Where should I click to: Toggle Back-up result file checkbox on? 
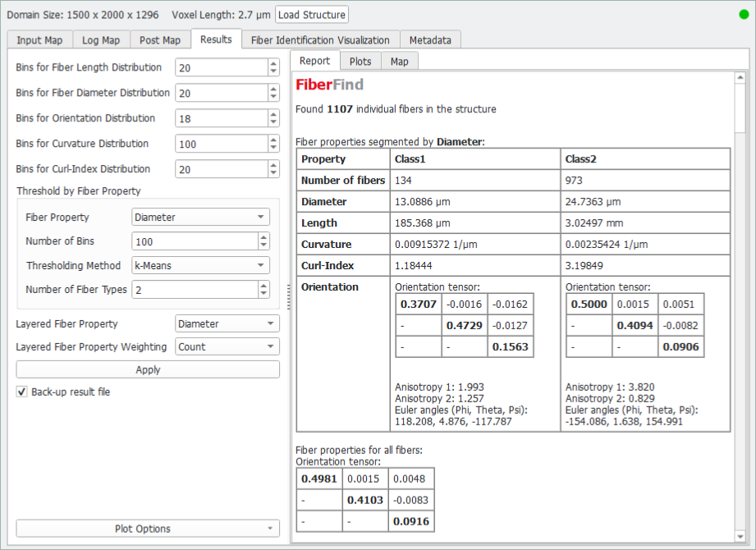[21, 392]
